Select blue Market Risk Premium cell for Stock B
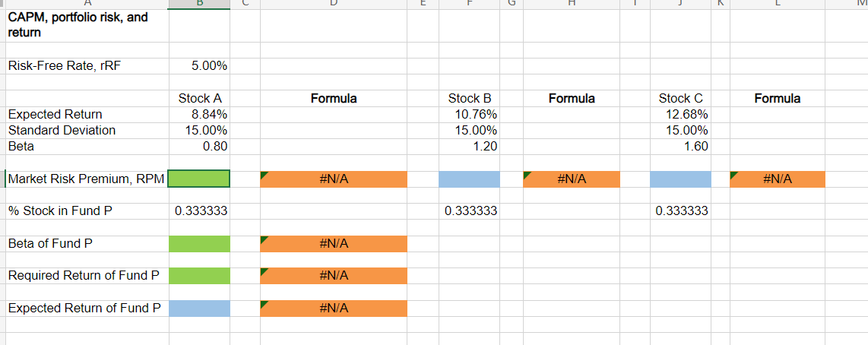This screenshot has height=345, width=868. [x=470, y=179]
